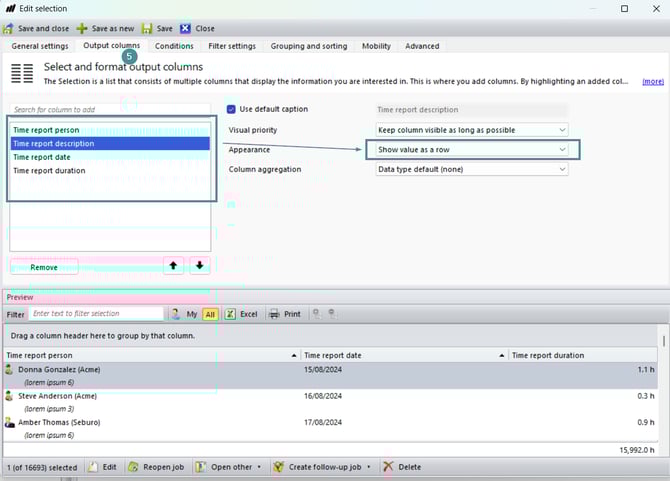Switch to the Conditions tab

pyautogui.click(x=174, y=46)
